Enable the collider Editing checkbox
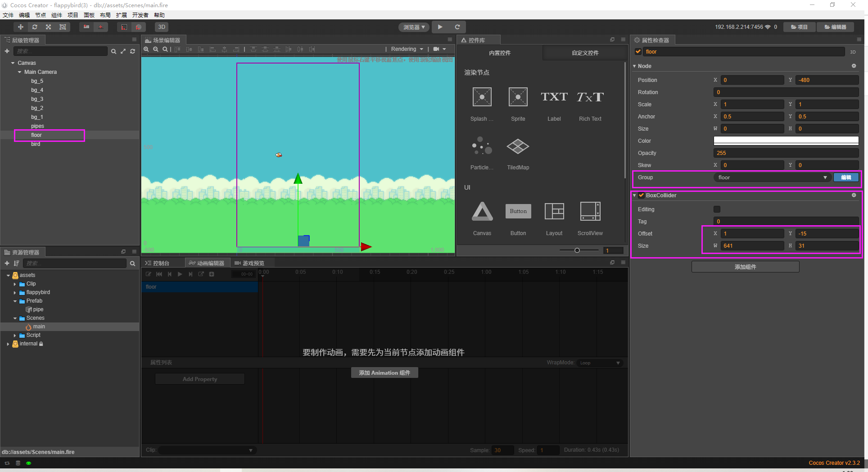Viewport: 868px width, 472px height. tap(717, 209)
